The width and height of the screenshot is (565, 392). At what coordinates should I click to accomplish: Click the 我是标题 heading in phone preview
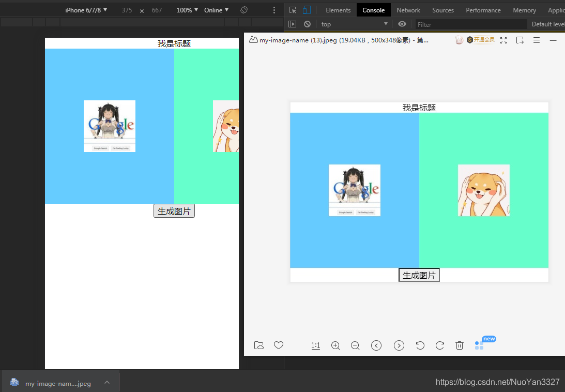[x=174, y=43]
